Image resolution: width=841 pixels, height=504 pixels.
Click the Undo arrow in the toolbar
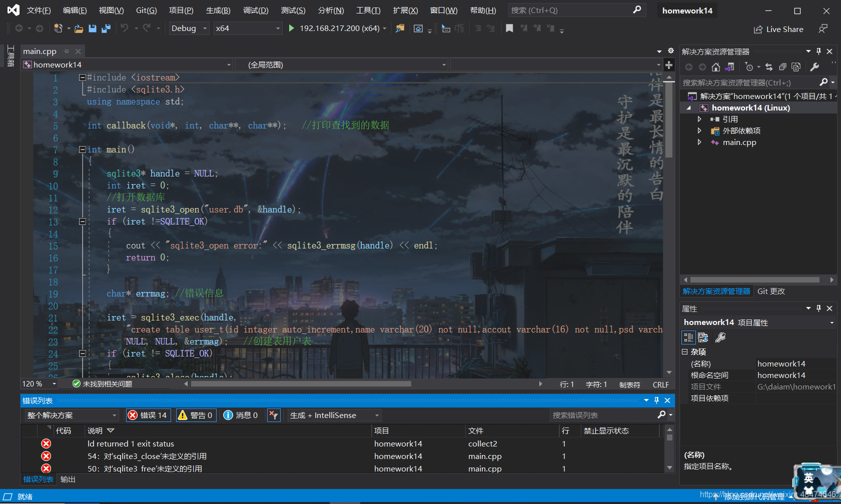pyautogui.click(x=125, y=28)
